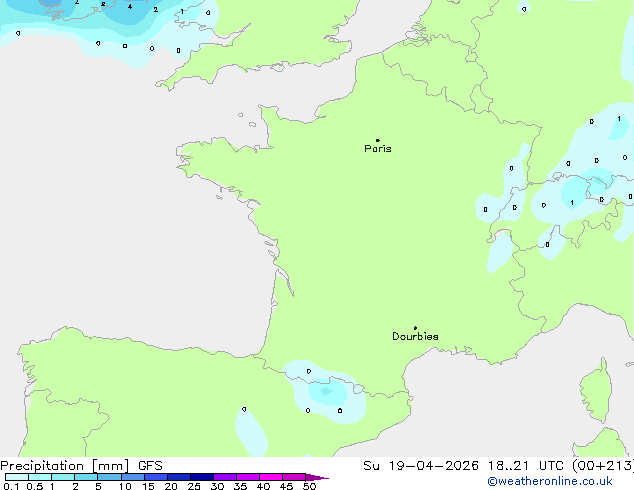Click the Paris city label
Viewport: 634px width, 490px height.
[378, 149]
